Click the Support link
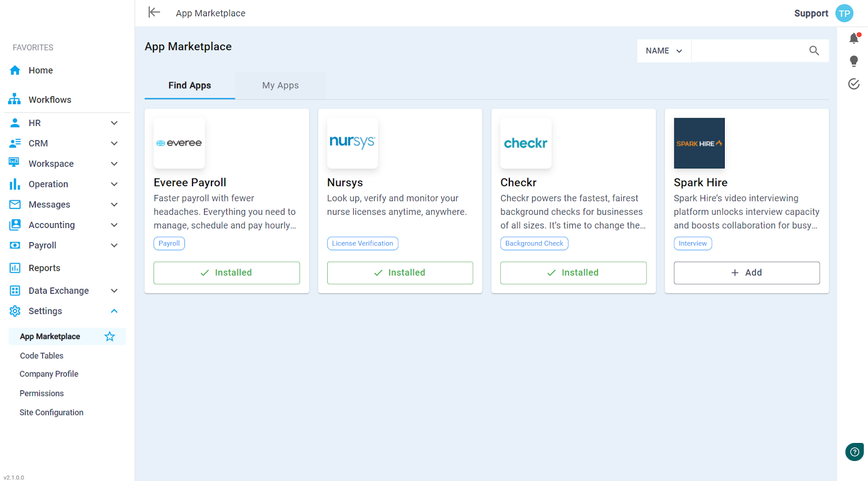Viewport: 868px width, 481px height. (x=811, y=14)
